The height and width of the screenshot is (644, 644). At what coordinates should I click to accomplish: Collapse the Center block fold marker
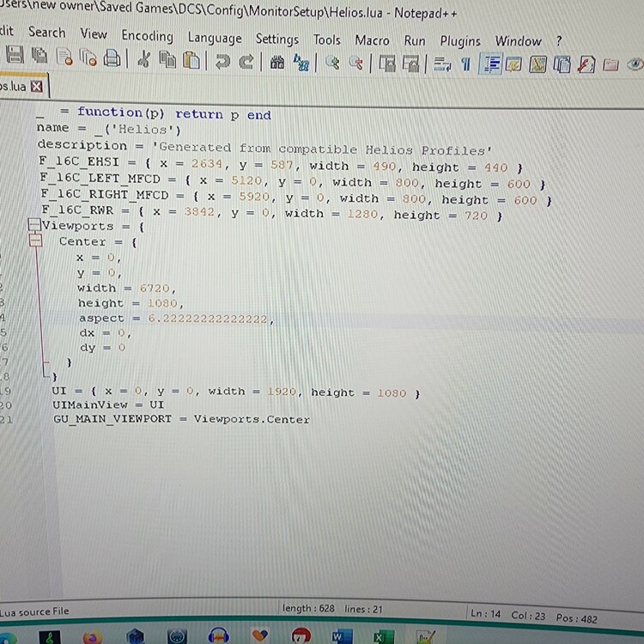(36, 240)
